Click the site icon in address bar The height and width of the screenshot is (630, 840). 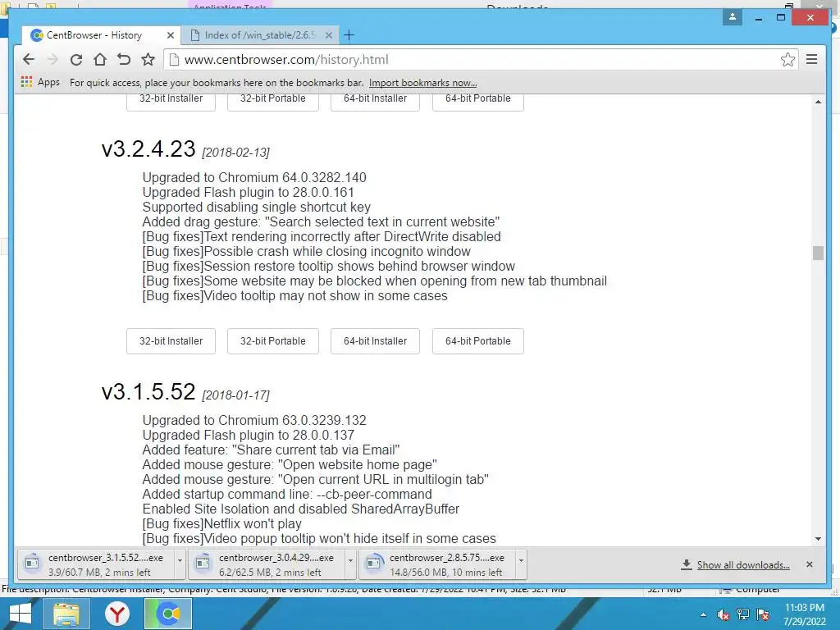174,59
